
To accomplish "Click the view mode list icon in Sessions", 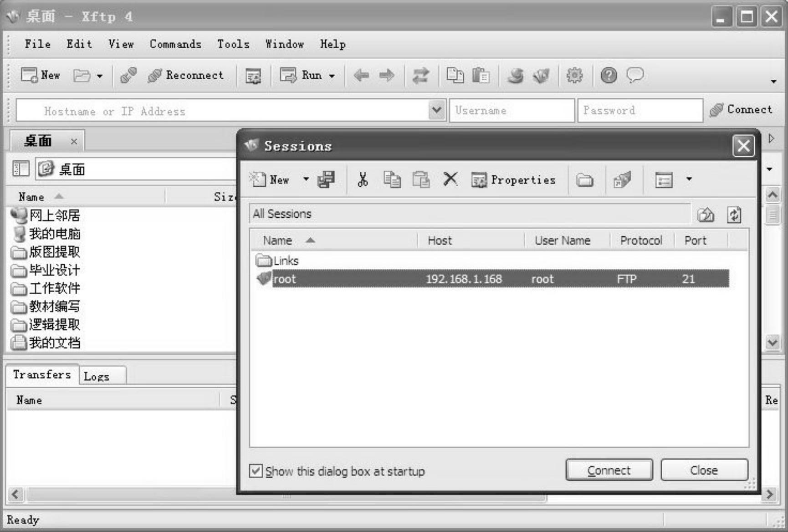I will click(664, 180).
